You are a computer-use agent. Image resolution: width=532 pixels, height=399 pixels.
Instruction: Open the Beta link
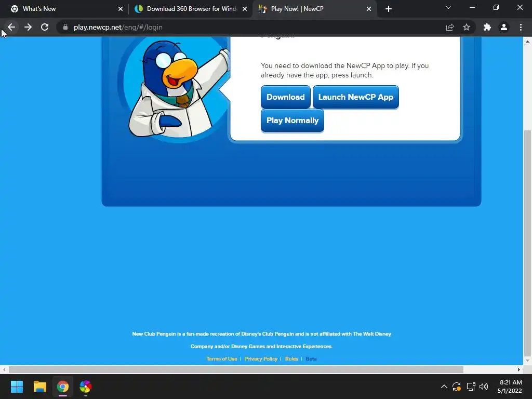tap(311, 358)
